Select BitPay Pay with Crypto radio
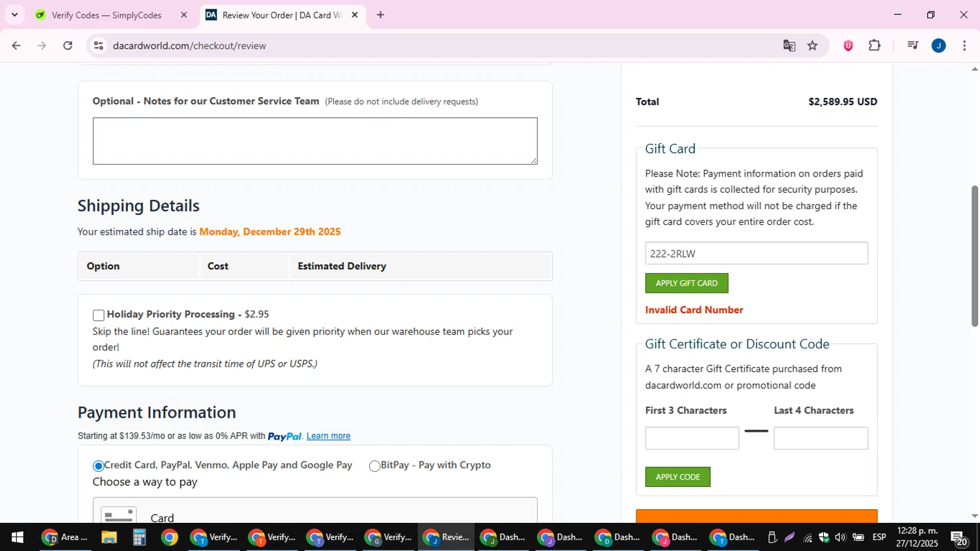Image resolution: width=980 pixels, height=551 pixels. point(374,466)
